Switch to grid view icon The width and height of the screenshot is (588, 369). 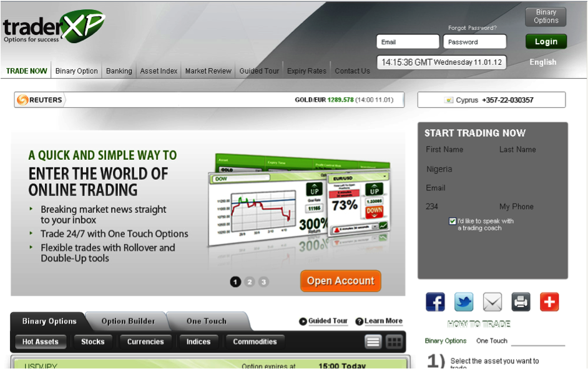(x=394, y=342)
